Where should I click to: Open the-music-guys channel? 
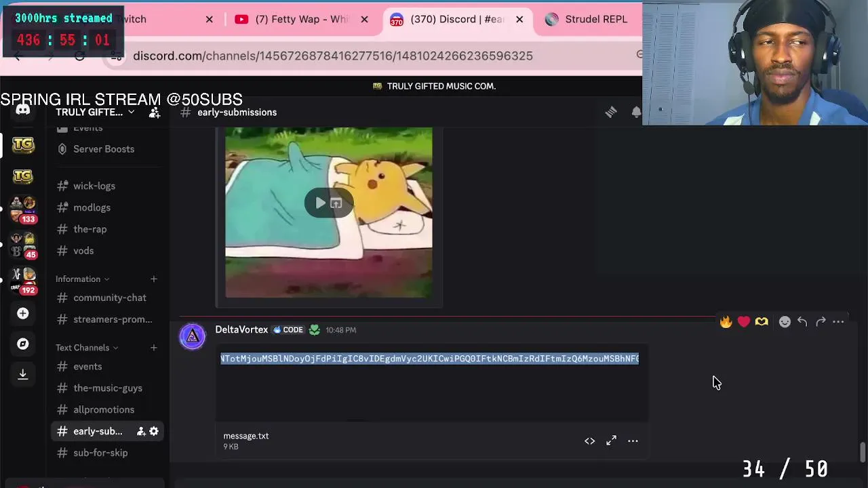(108, 388)
